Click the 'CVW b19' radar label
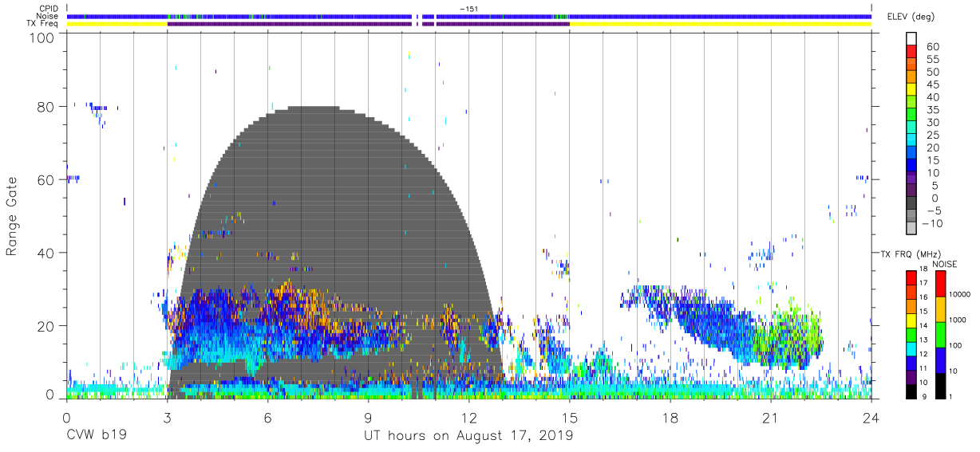This screenshot has width=980, height=452. [97, 436]
